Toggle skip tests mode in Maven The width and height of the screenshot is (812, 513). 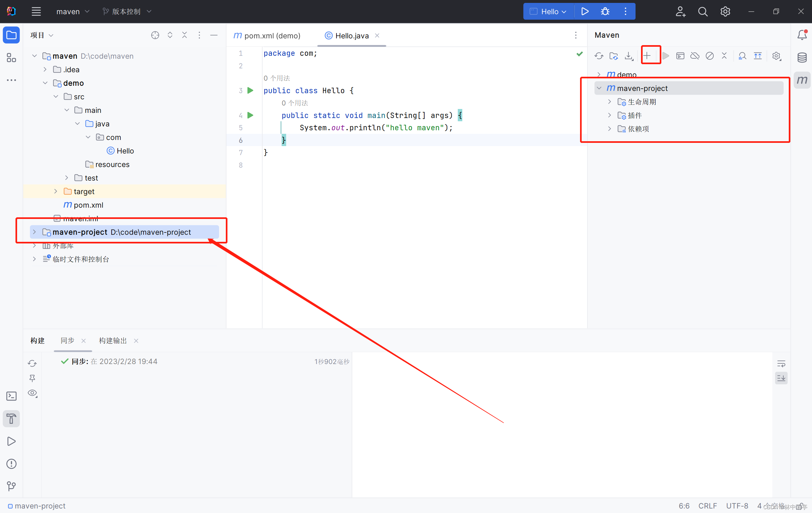click(x=709, y=56)
